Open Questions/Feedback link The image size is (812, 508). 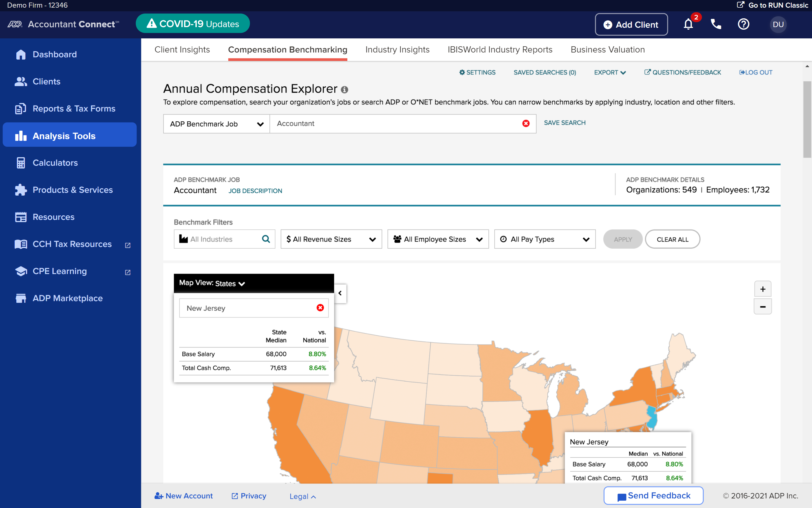pyautogui.click(x=683, y=73)
